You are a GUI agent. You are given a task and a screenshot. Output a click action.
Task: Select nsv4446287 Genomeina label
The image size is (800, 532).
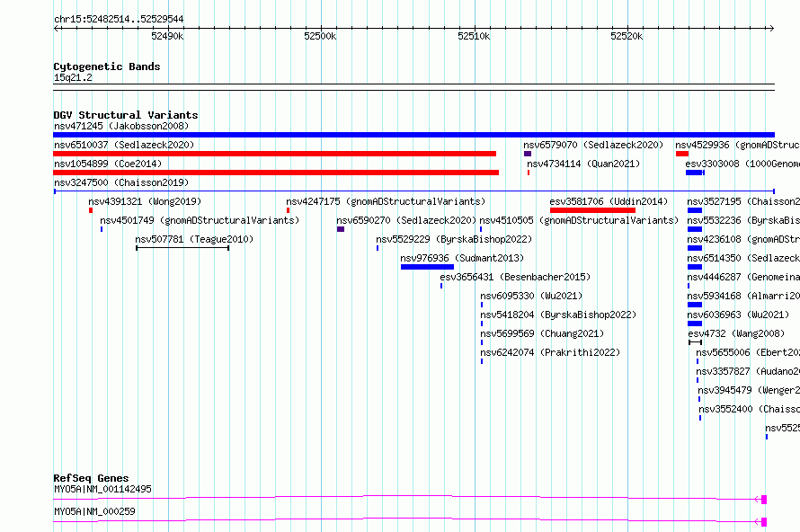(x=743, y=277)
